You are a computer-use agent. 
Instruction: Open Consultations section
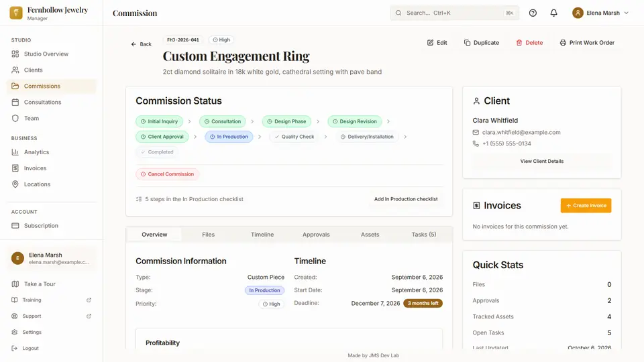(52, 102)
